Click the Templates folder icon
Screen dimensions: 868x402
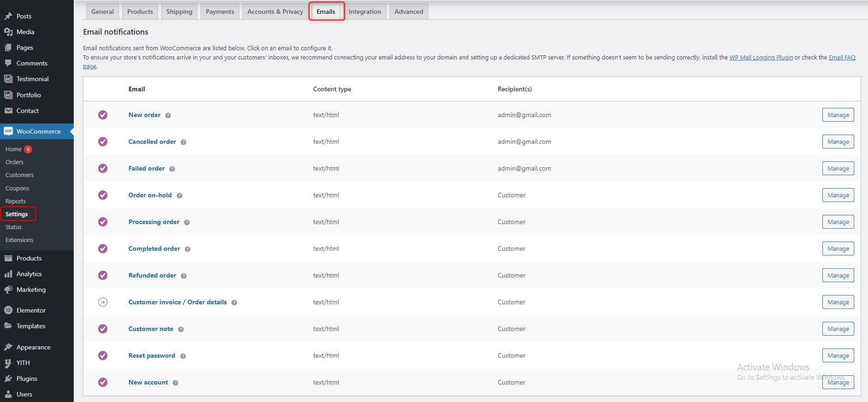[x=8, y=326]
